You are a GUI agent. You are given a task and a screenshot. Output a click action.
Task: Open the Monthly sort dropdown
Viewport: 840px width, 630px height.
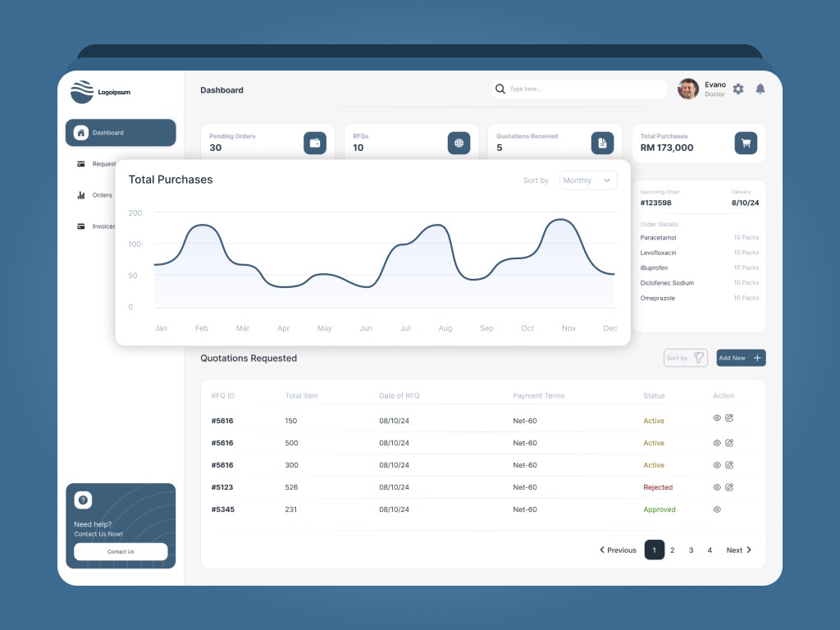[x=588, y=180]
